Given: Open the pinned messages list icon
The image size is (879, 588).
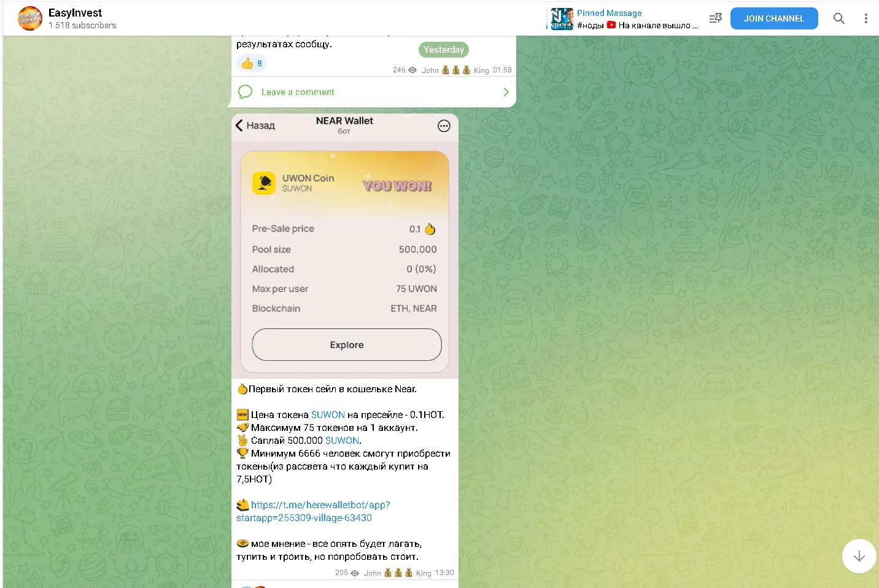Looking at the screenshot, I should point(716,18).
